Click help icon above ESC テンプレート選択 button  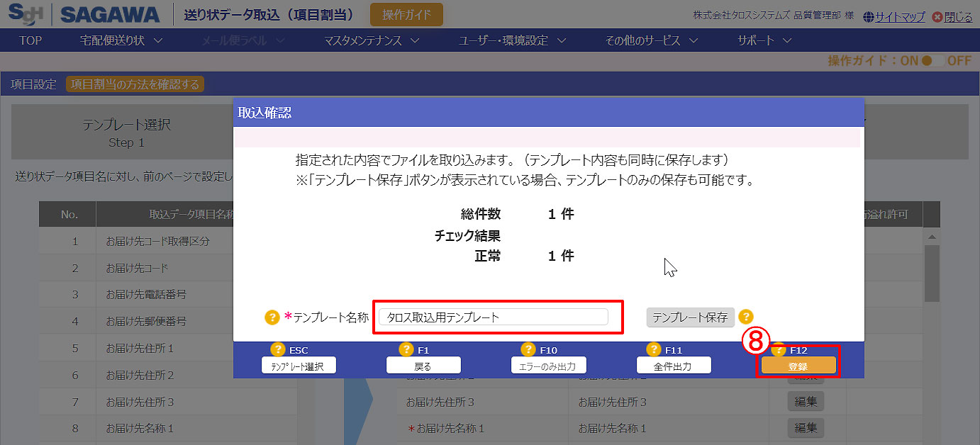278,349
